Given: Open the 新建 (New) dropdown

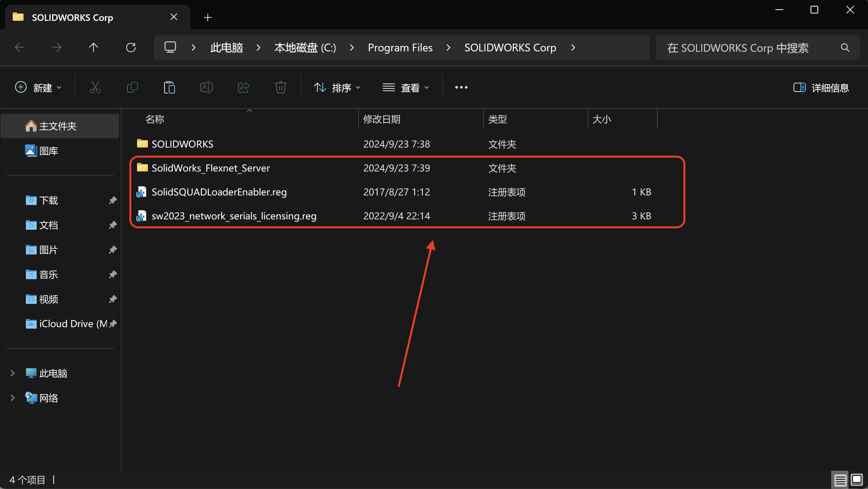Looking at the screenshot, I should [x=38, y=88].
